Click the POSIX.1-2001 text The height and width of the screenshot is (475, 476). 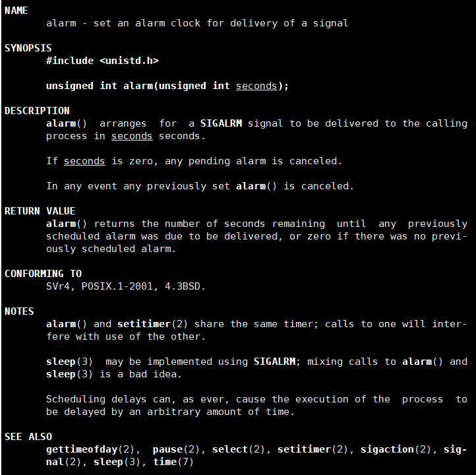117,286
